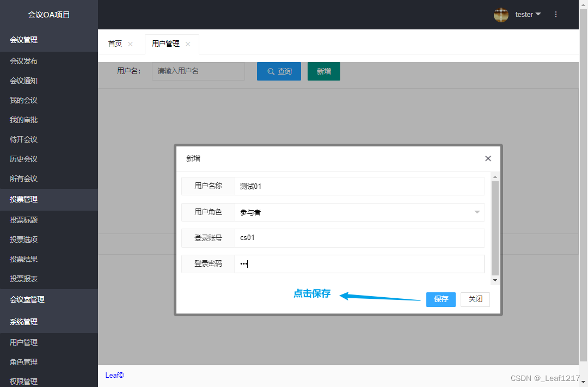Expand the 会议室管理 sidebar section

[x=49, y=299]
